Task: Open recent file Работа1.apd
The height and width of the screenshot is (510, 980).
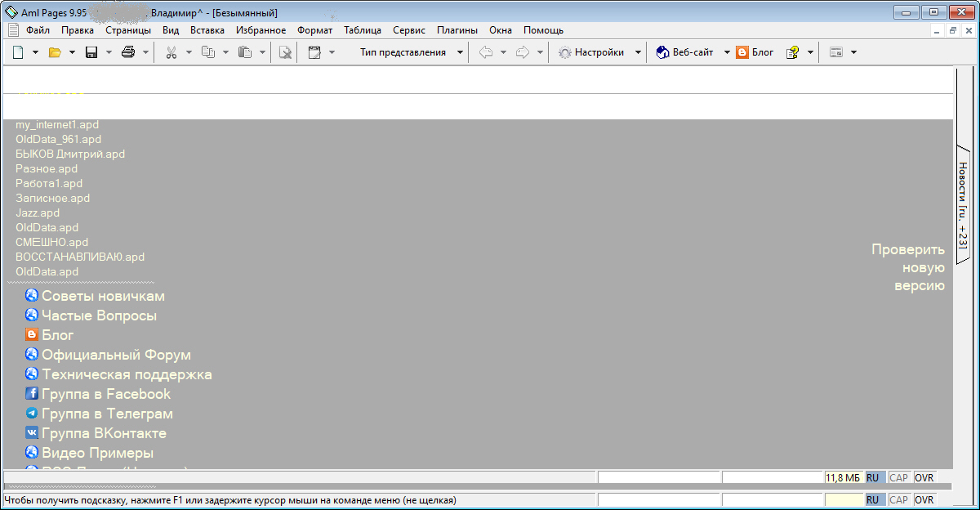Action: point(49,183)
